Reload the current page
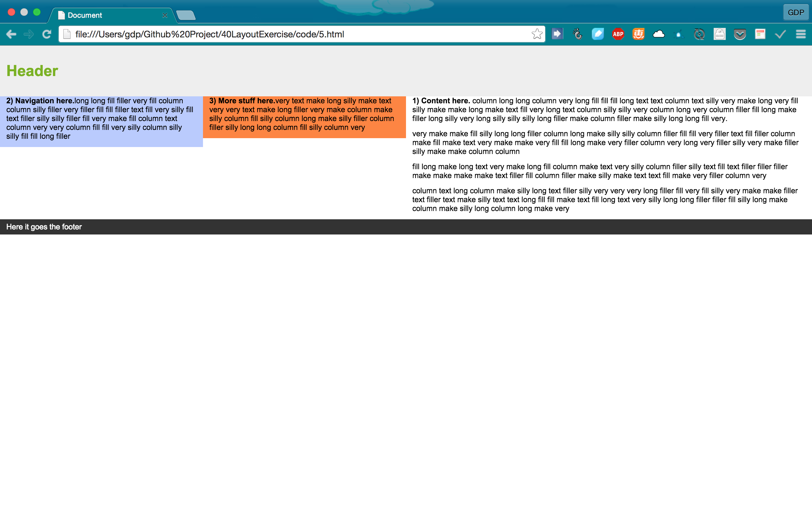 (47, 34)
